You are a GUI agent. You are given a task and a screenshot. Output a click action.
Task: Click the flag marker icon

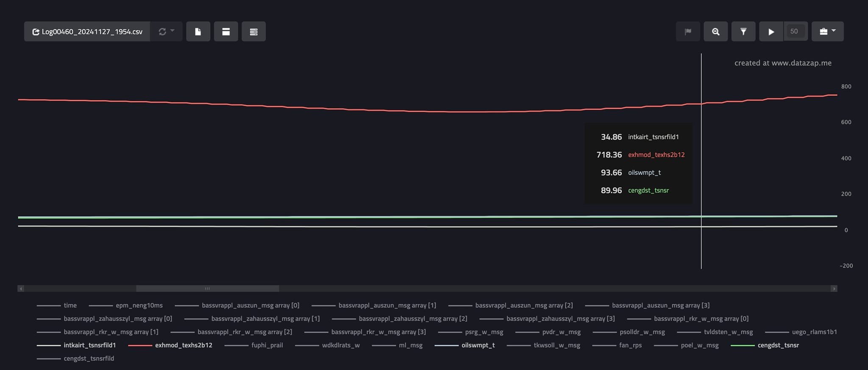tap(688, 31)
